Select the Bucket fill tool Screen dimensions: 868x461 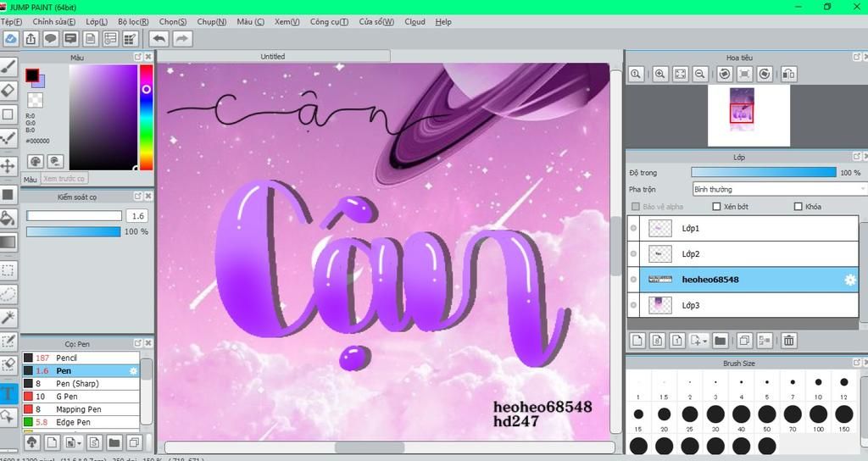(8, 218)
